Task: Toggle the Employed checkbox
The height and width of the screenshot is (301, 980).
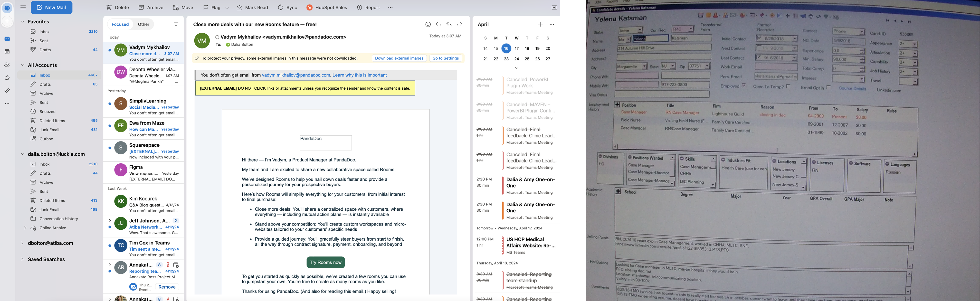Action: point(743,86)
